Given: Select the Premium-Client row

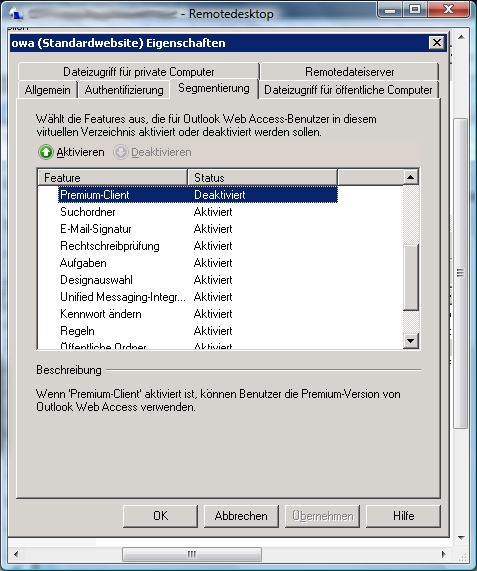Looking at the screenshot, I should pyautogui.click(x=198, y=195).
